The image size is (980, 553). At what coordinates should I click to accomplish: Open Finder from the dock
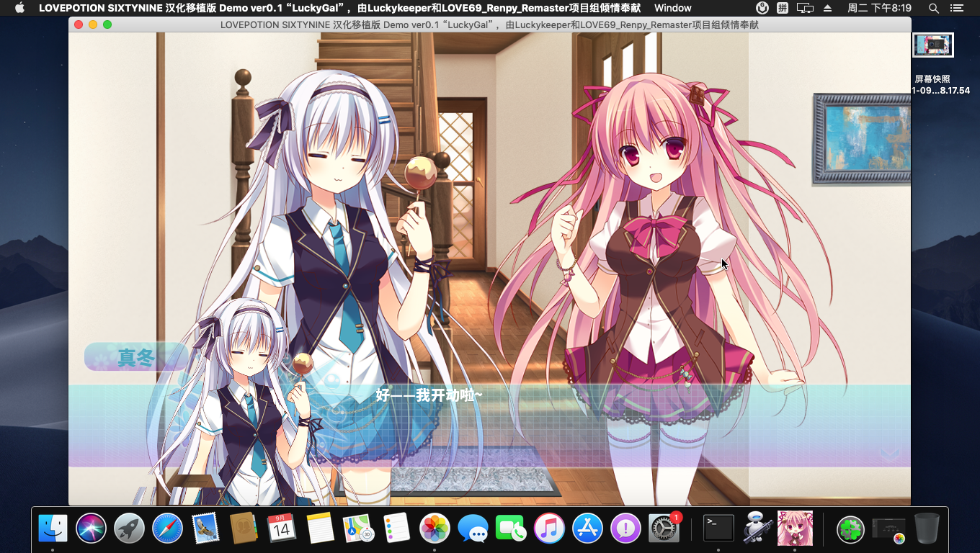click(53, 529)
